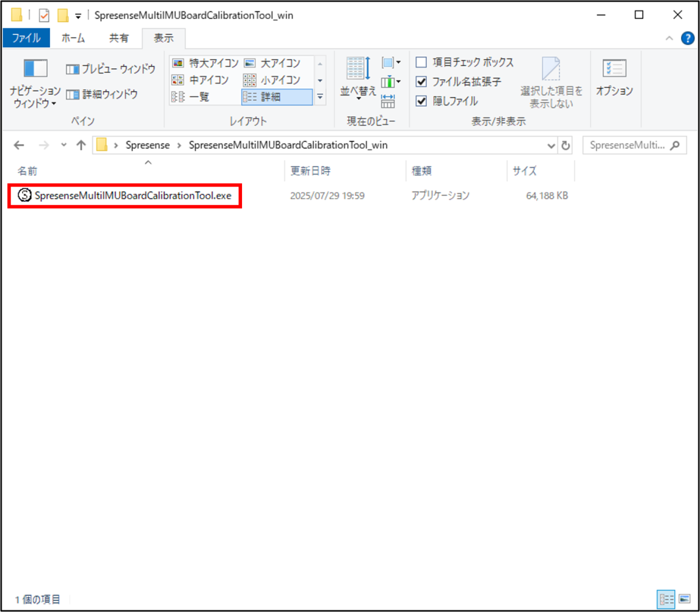
Task: Open the Help question mark icon
Action: 688,38
